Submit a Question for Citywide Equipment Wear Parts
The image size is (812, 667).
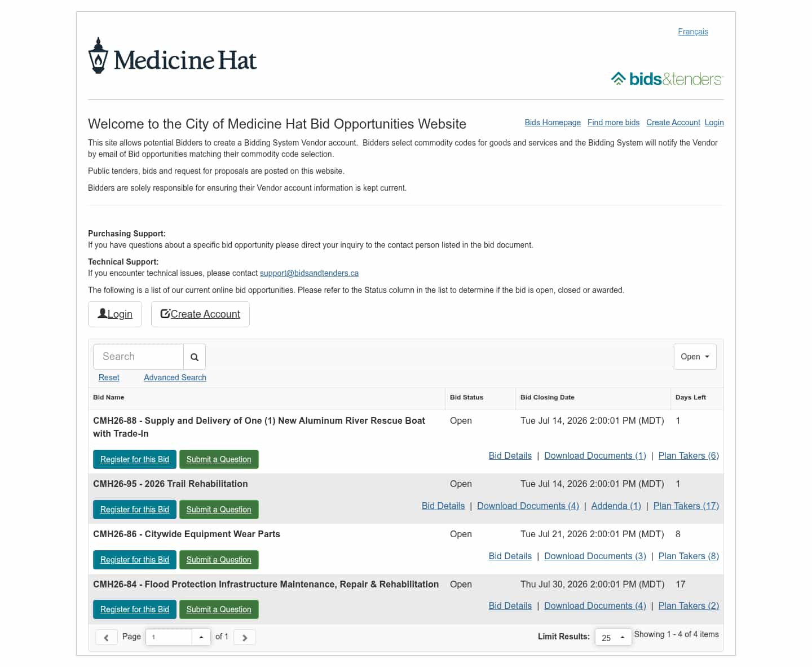coord(219,560)
